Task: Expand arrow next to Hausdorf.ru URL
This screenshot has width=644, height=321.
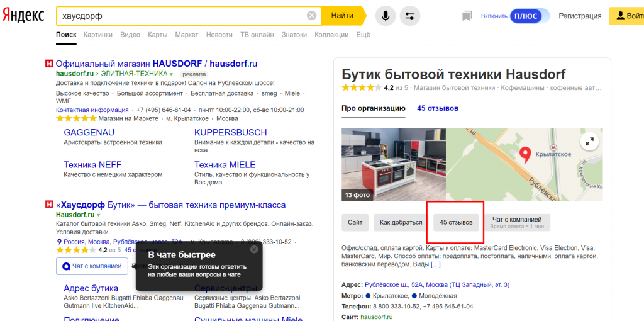Action: [x=99, y=215]
